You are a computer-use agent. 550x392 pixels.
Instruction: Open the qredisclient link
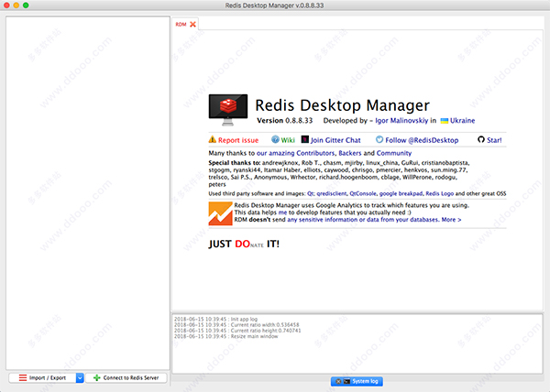(332, 193)
